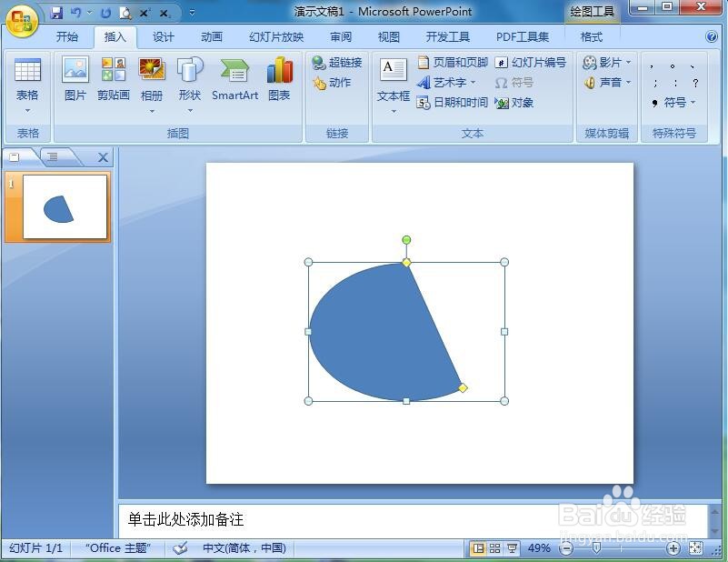
Task: Redo the last action in quick toolbar
Action: 105,13
